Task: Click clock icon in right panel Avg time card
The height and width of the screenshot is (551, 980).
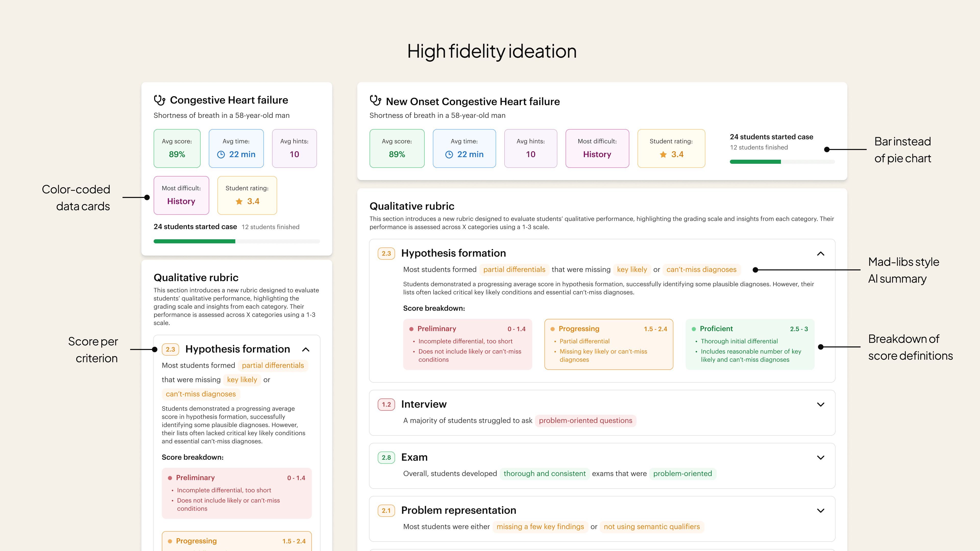Action: [x=449, y=154]
